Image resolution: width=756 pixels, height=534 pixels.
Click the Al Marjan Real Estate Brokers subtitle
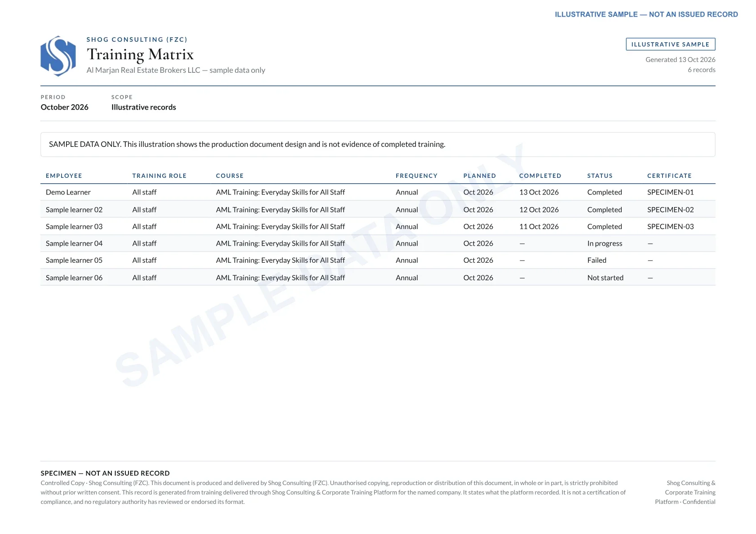[176, 71]
